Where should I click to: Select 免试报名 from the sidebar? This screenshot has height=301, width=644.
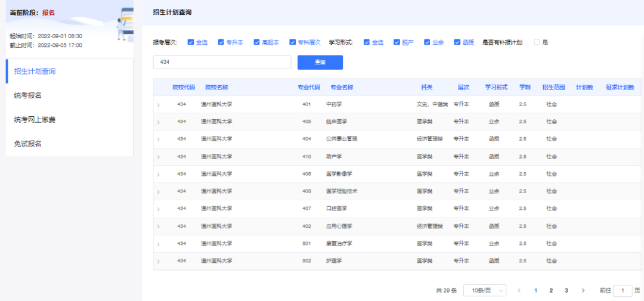tap(27, 144)
